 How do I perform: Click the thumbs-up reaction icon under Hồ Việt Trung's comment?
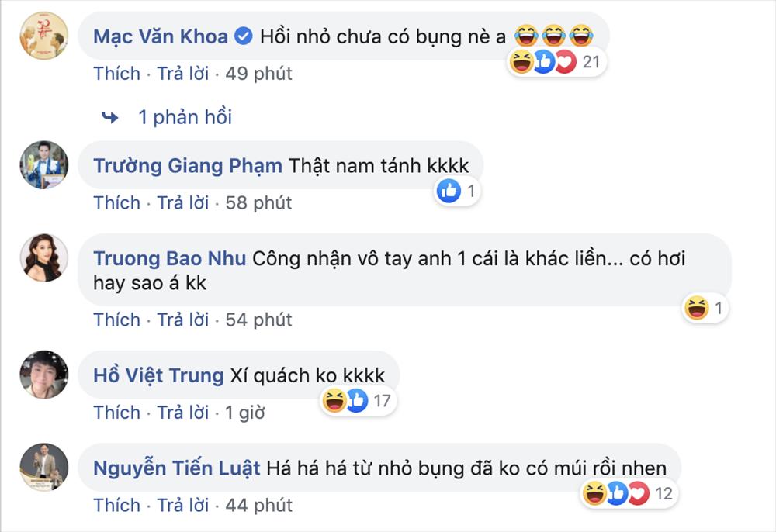[356, 399]
